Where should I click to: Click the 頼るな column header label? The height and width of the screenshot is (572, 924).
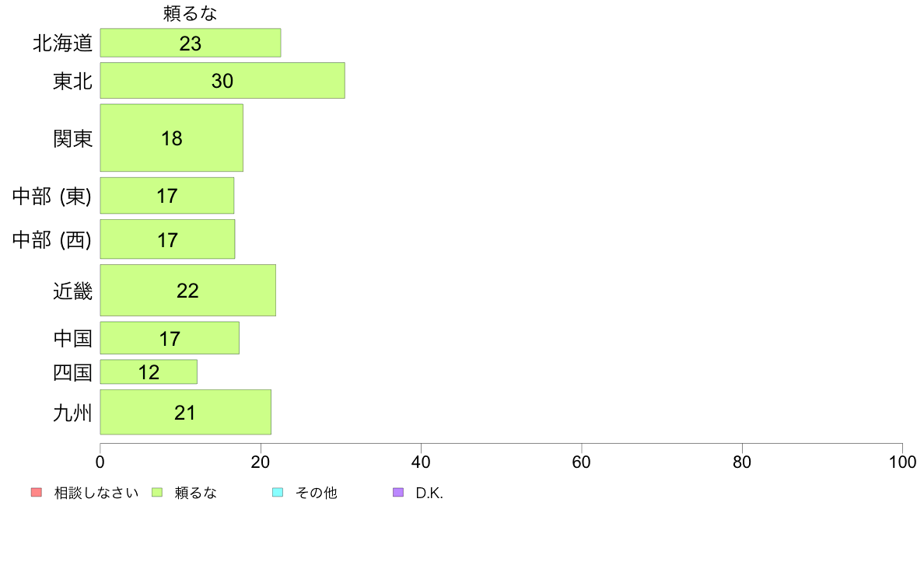[191, 13]
